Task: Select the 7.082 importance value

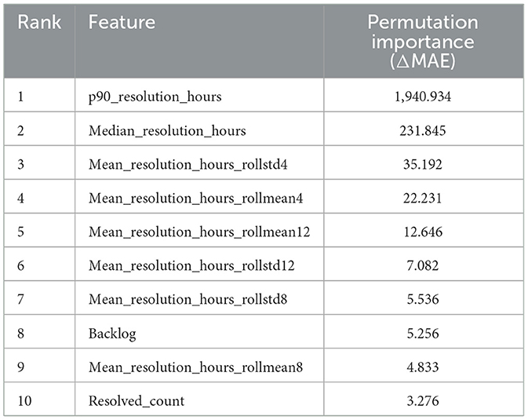Action: [424, 266]
